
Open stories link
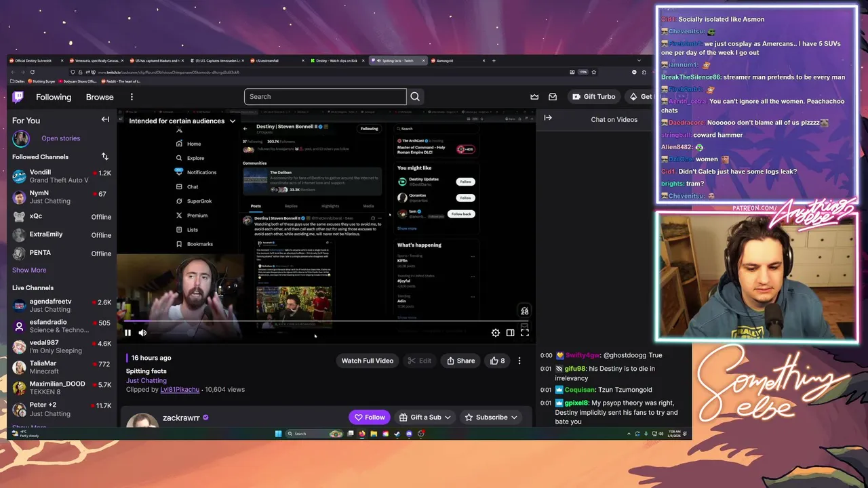pos(60,138)
